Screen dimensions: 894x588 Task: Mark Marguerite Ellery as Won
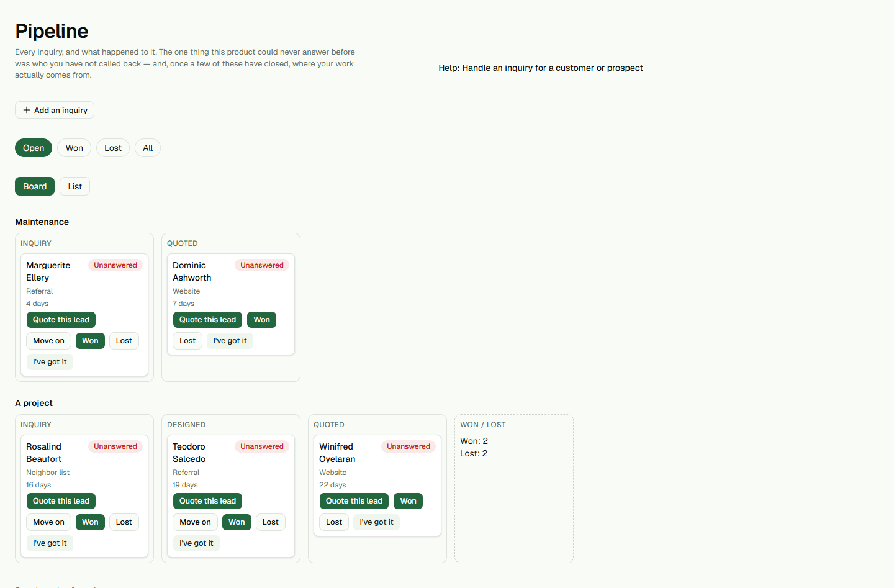90,341
